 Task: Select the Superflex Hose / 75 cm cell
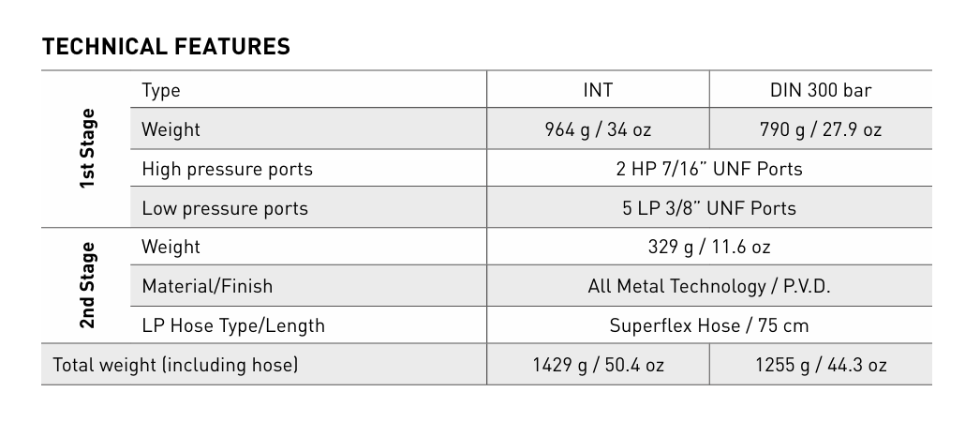708,325
